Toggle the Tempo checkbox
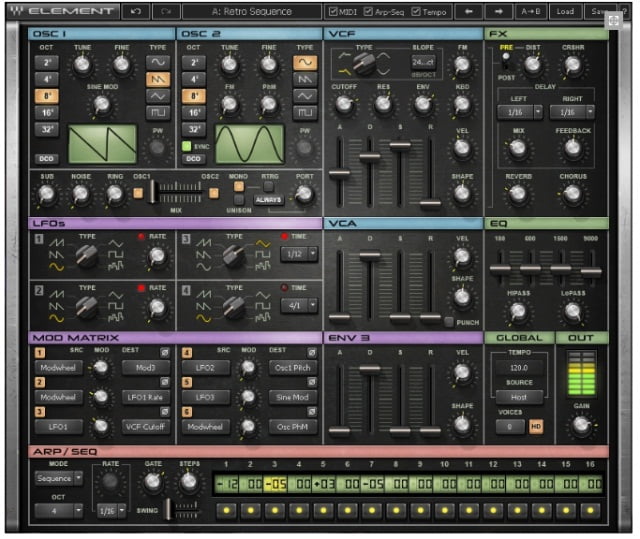 [x=416, y=11]
